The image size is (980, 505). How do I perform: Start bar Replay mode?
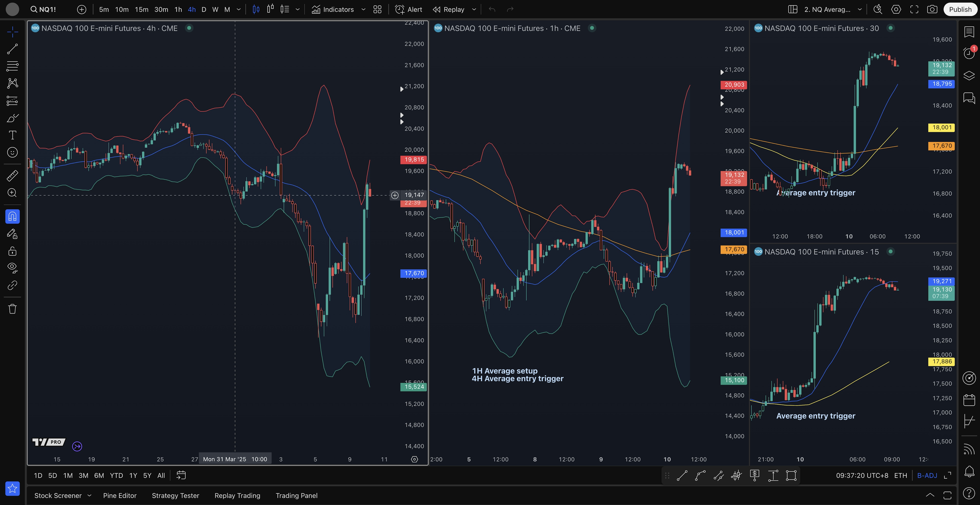449,9
